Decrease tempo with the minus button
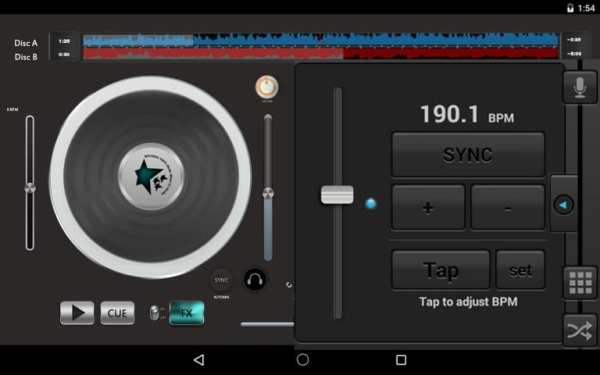Screen dimensions: 600x375 pyautogui.click(x=508, y=207)
